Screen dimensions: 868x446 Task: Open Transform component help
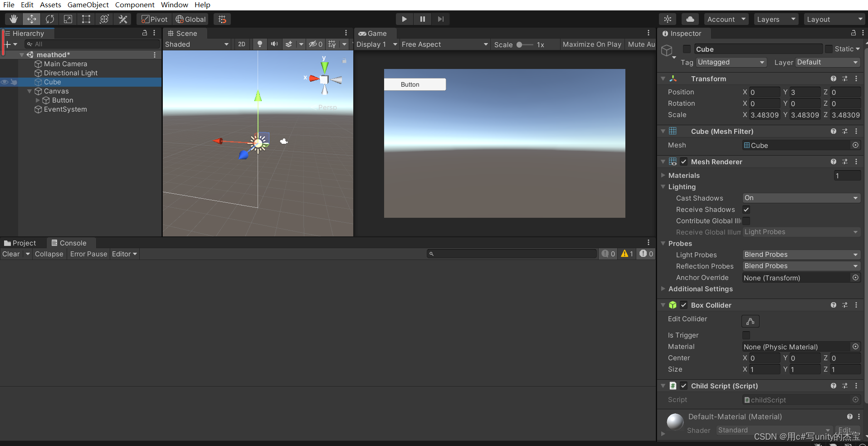(834, 78)
